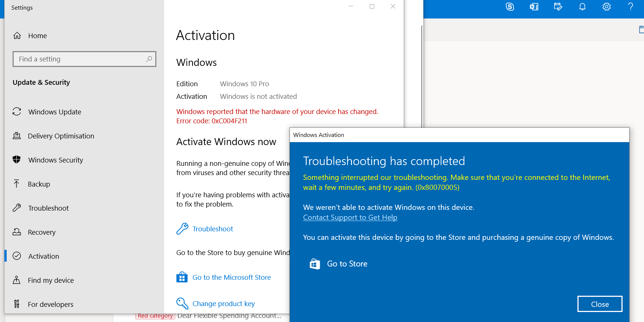Click the search magnifier in Find a setting
644x322 pixels.
149,59
